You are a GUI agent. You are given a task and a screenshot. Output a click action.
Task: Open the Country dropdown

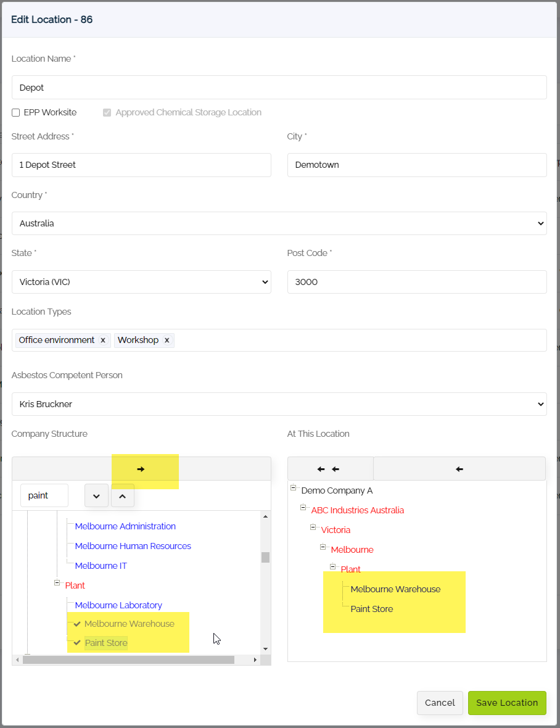(279, 223)
